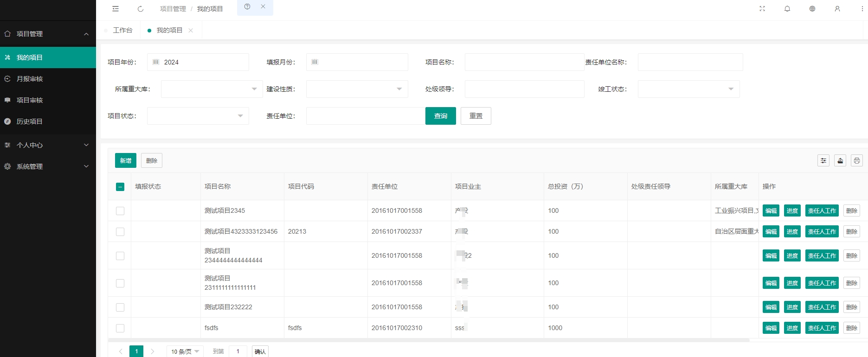Open the help question mark icon
The image size is (868, 357).
247,6
